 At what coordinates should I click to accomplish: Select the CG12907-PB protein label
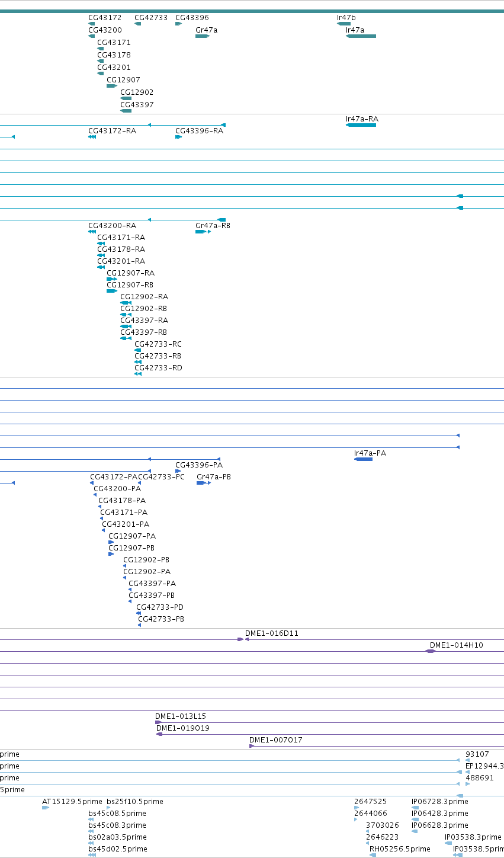(x=131, y=548)
